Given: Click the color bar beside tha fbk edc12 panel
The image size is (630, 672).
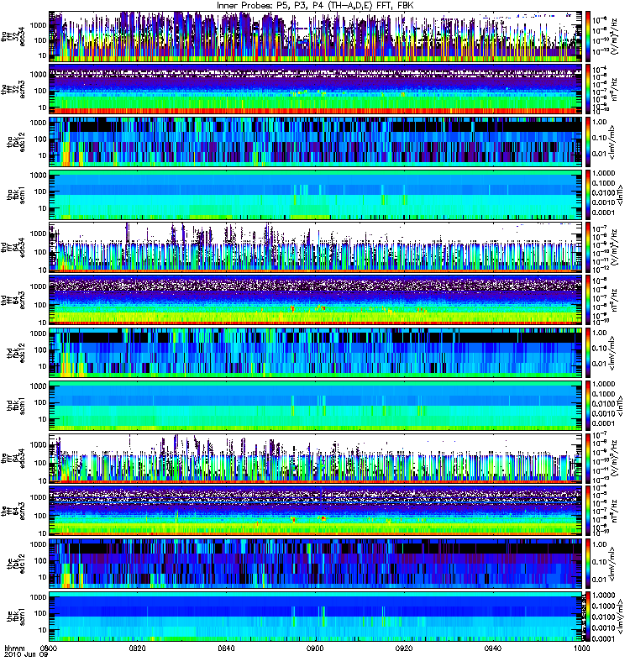Looking at the screenshot, I should pyautogui.click(x=589, y=142).
